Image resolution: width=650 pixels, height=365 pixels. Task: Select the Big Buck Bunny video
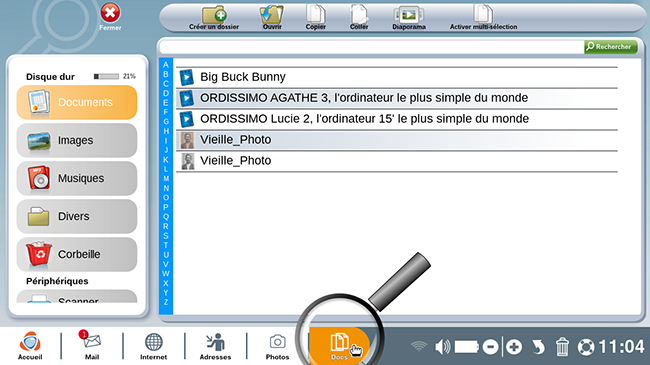click(397, 77)
